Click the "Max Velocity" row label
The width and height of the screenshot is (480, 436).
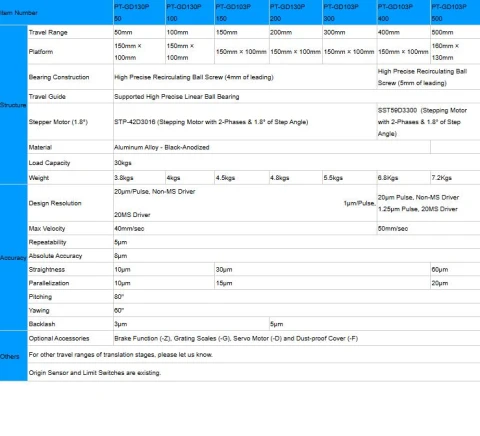(47, 229)
